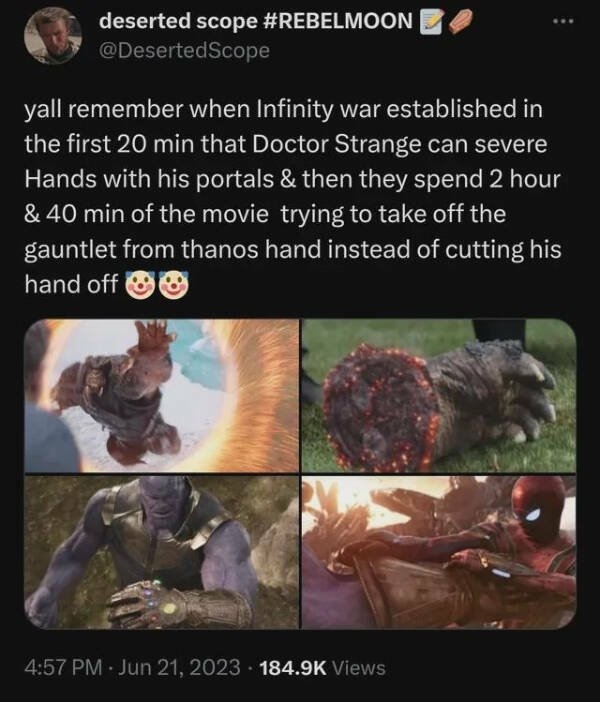Click the second clown emoji in the tweet
Viewport: 600px width, 702px height.
tap(172, 287)
